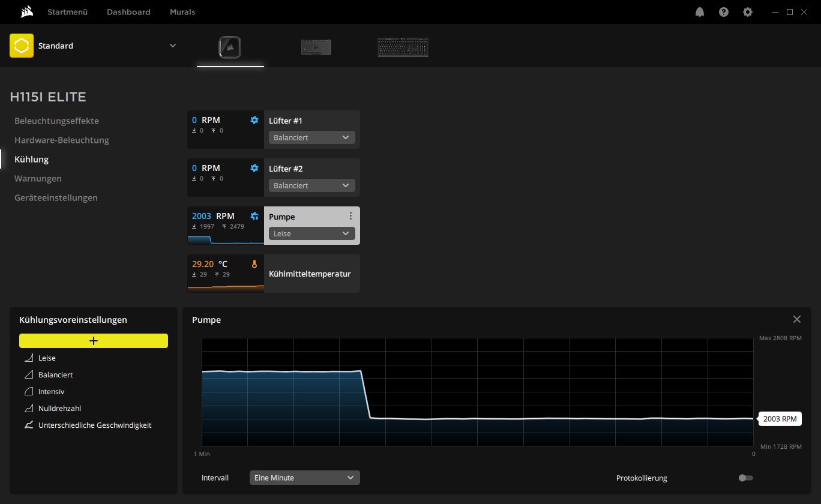Image resolution: width=821 pixels, height=504 pixels.
Task: Open Geräteeinstellungen section
Action: click(x=56, y=197)
